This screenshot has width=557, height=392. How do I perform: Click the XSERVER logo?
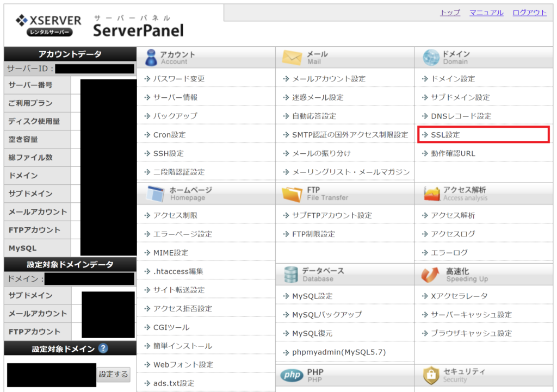pyautogui.click(x=48, y=25)
